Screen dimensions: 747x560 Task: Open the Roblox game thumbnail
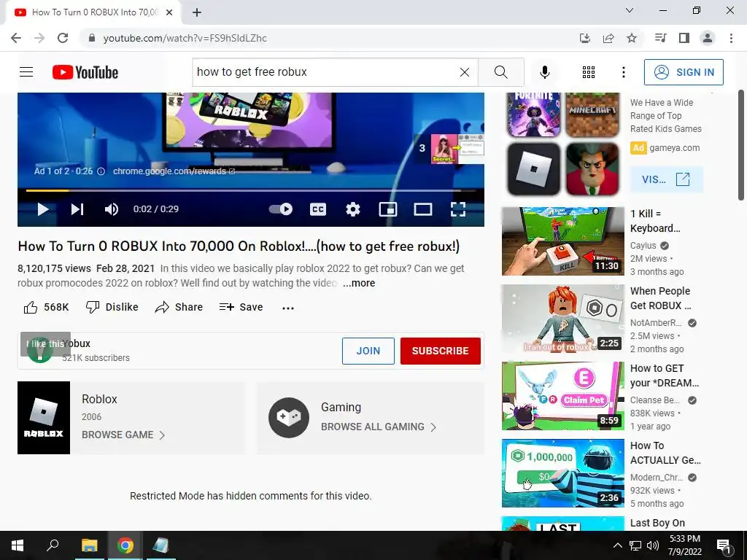click(44, 418)
